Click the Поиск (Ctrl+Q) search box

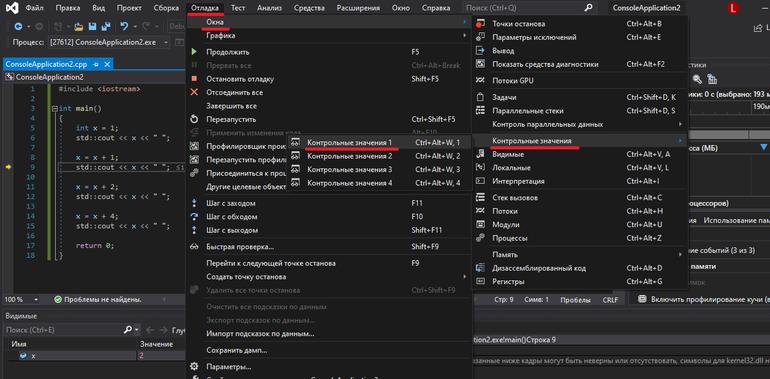529,8
